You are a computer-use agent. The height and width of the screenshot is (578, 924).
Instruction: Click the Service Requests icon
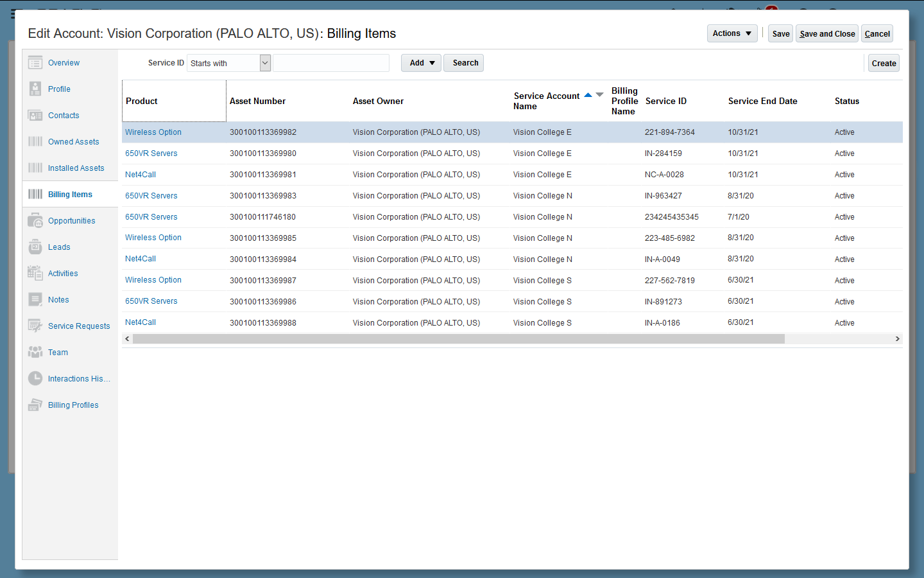tap(35, 326)
